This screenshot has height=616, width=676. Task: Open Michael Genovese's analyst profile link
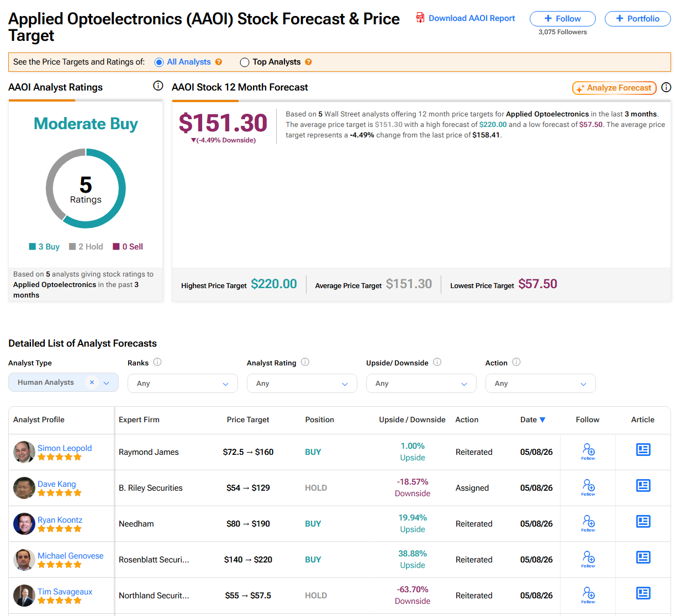click(x=71, y=556)
